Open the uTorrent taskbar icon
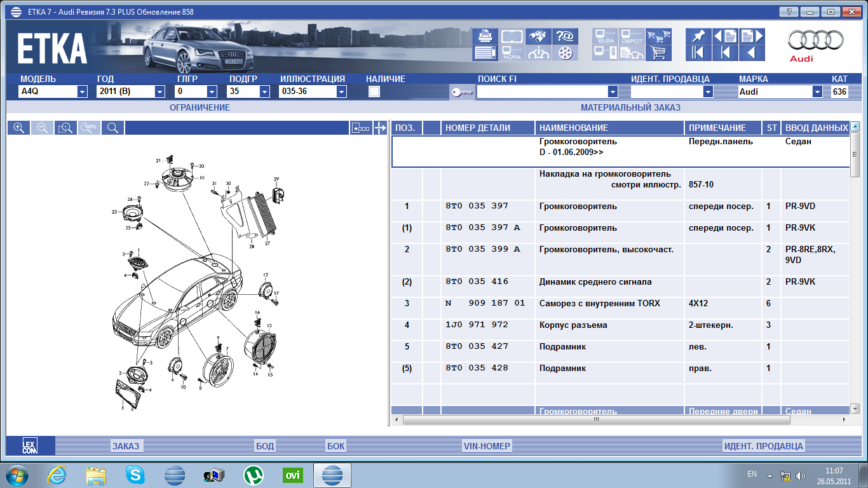 click(x=254, y=475)
